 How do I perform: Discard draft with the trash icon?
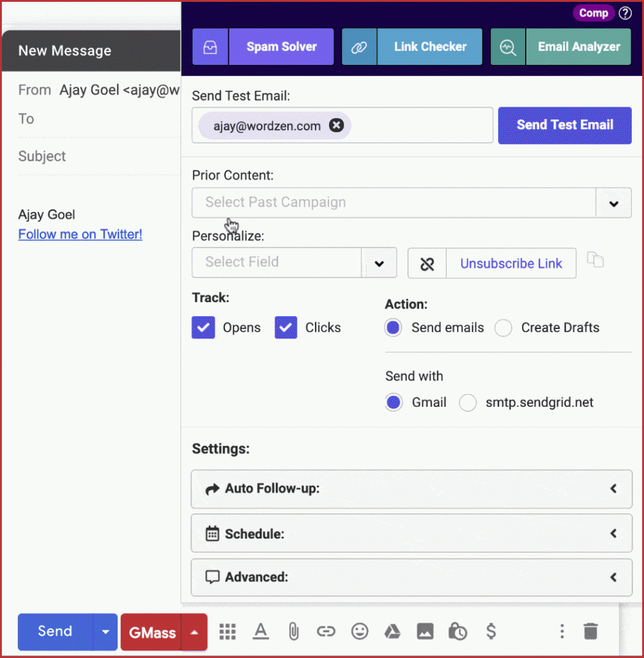(590, 632)
